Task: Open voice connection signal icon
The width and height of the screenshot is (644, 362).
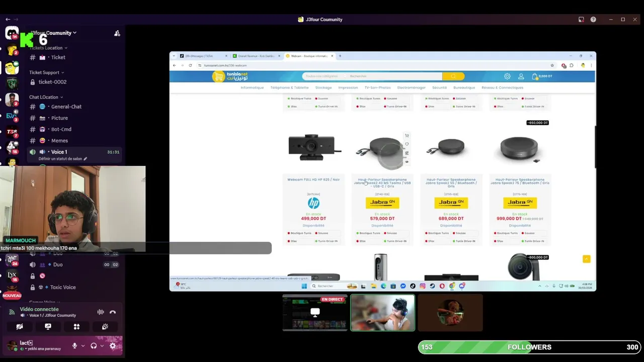Action: [12, 312]
